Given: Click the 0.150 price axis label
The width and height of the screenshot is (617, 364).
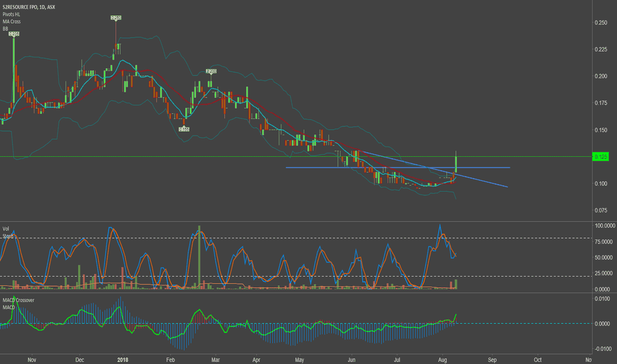Looking at the screenshot, I should point(601,130).
